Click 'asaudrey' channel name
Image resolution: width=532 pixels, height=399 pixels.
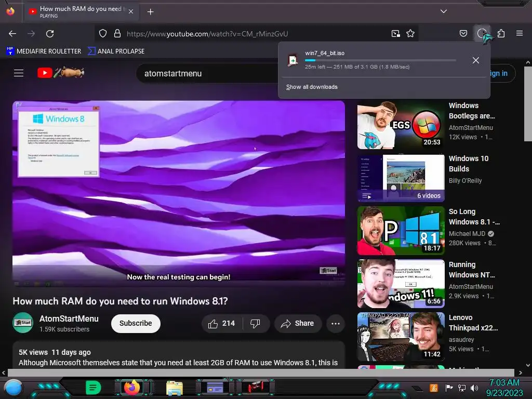coord(461,340)
